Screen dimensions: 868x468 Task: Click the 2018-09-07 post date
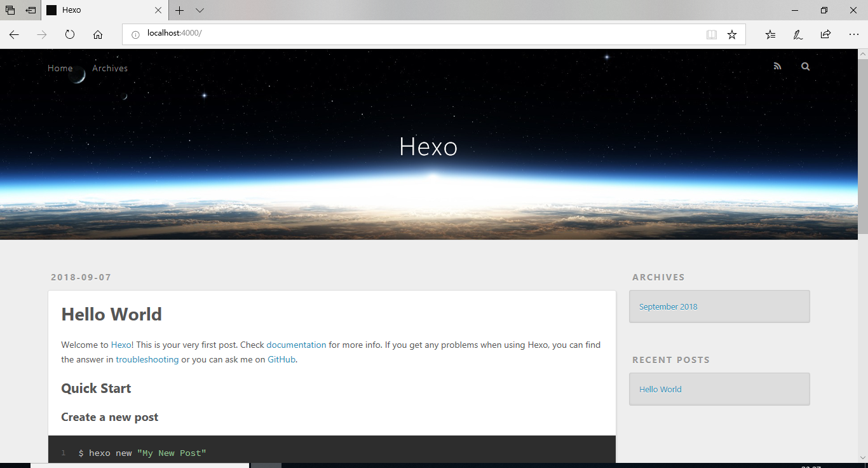point(81,277)
